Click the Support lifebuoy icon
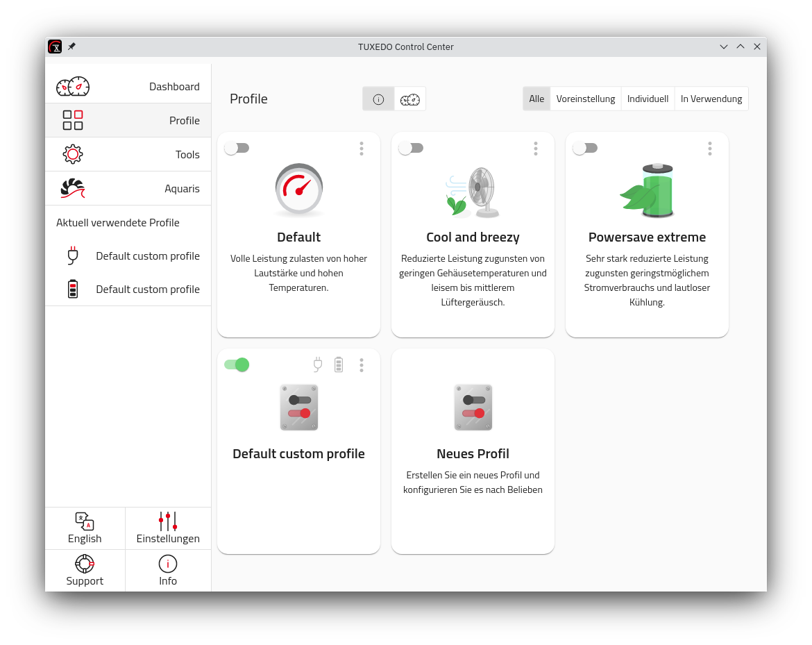 pos(85,564)
